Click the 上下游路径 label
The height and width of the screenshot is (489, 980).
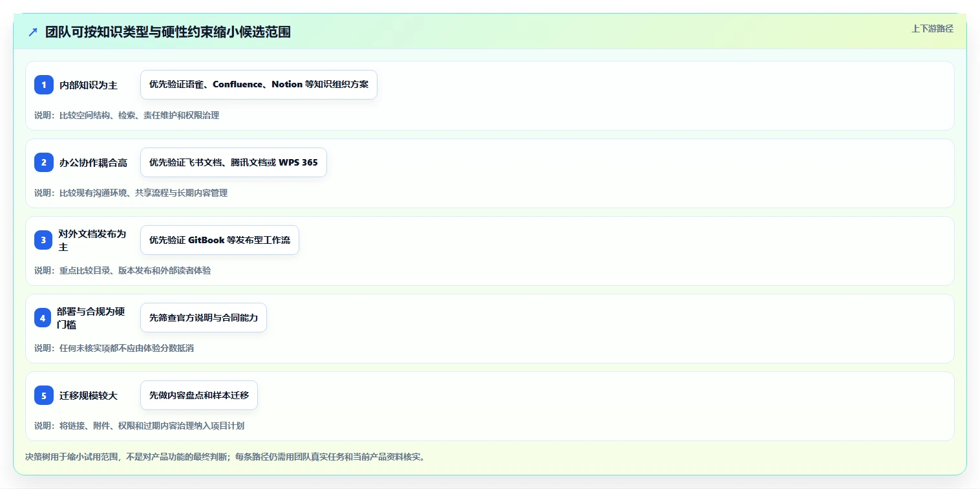tap(932, 28)
